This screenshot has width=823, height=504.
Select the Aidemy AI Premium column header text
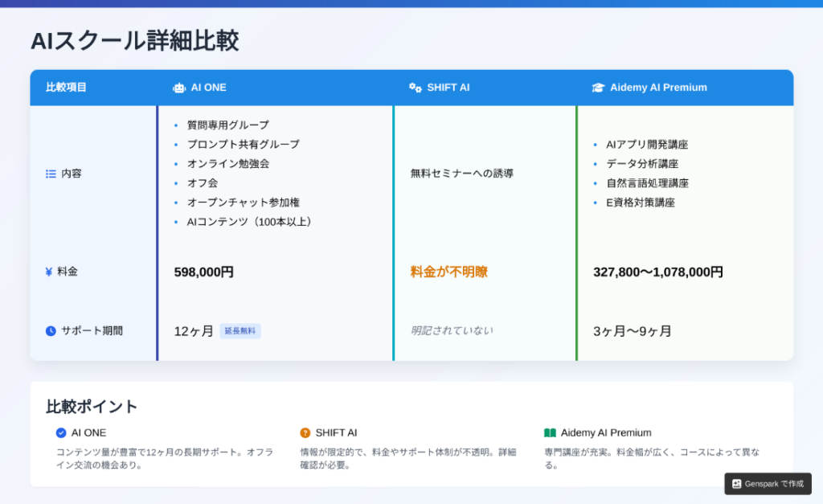click(x=658, y=88)
